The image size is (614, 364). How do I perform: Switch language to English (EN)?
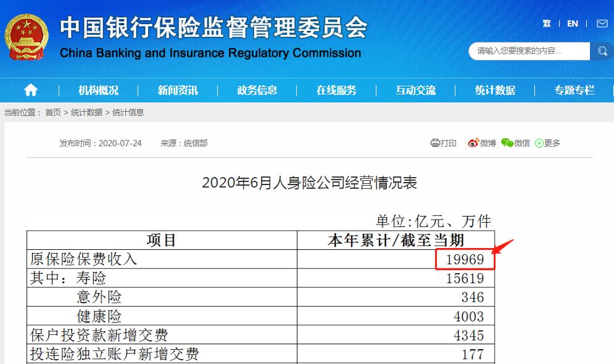tap(572, 23)
